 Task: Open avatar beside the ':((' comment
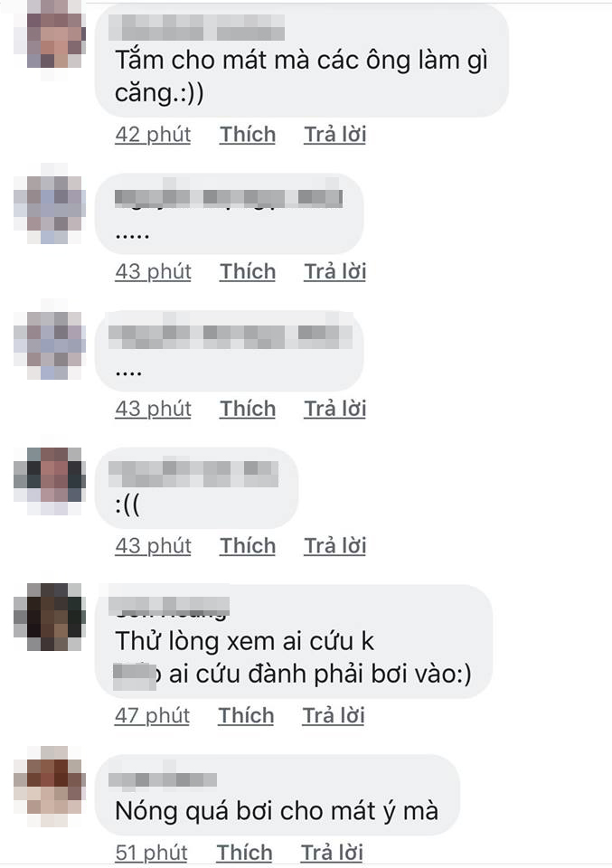[49, 479]
